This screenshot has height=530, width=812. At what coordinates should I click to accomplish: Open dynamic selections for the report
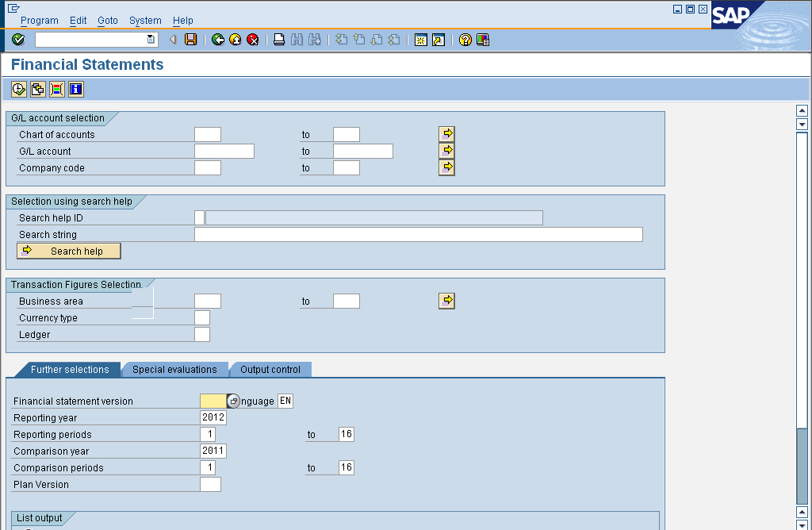(x=56, y=89)
